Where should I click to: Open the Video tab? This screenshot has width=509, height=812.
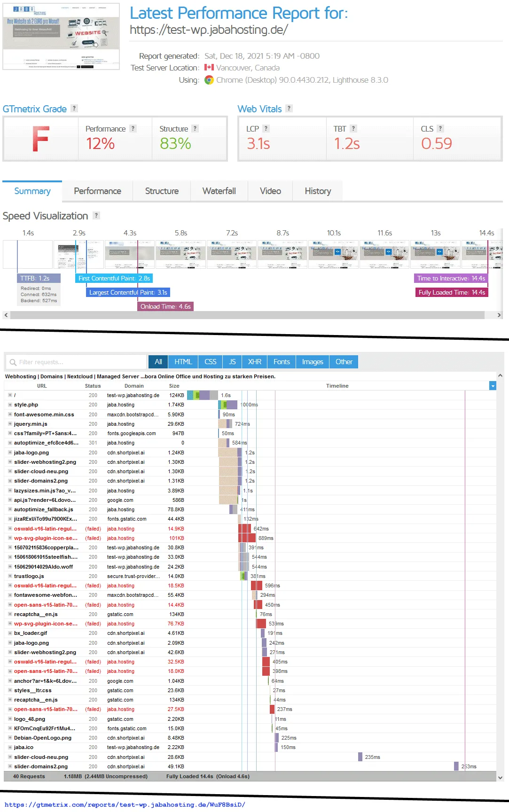pos(270,191)
